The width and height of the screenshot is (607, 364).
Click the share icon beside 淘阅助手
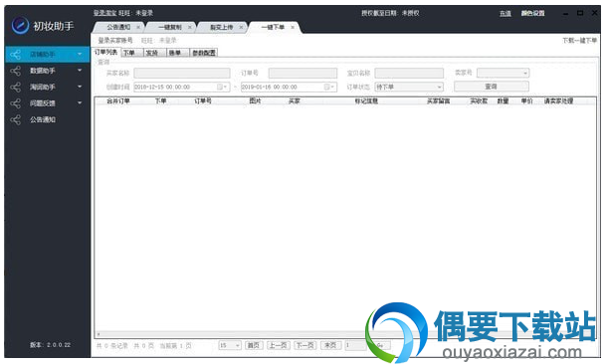(16, 88)
